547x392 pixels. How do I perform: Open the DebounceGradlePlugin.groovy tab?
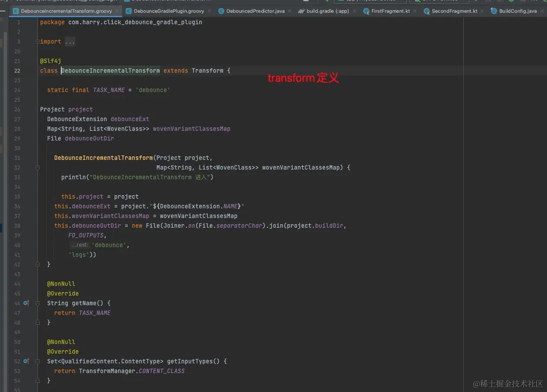point(169,11)
